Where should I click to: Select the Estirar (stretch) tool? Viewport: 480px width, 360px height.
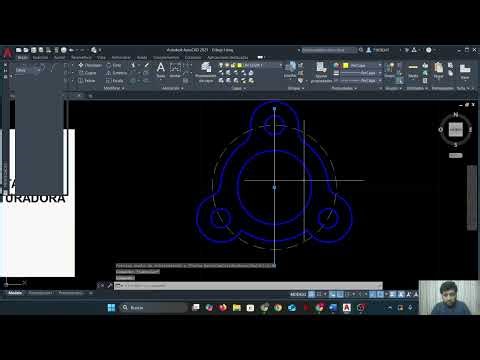click(87, 80)
